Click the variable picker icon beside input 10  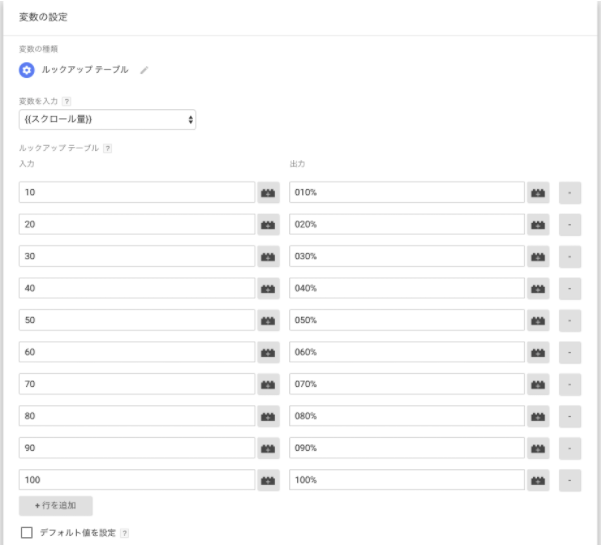pos(268,192)
